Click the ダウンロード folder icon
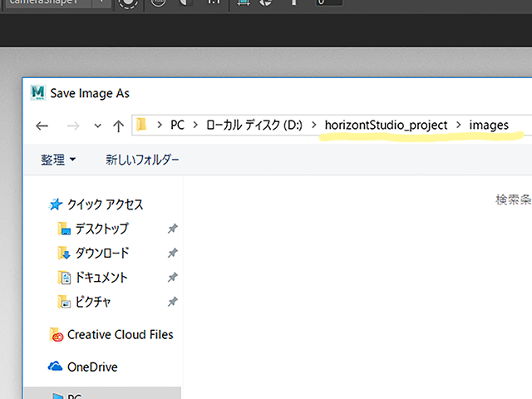 tap(64, 253)
